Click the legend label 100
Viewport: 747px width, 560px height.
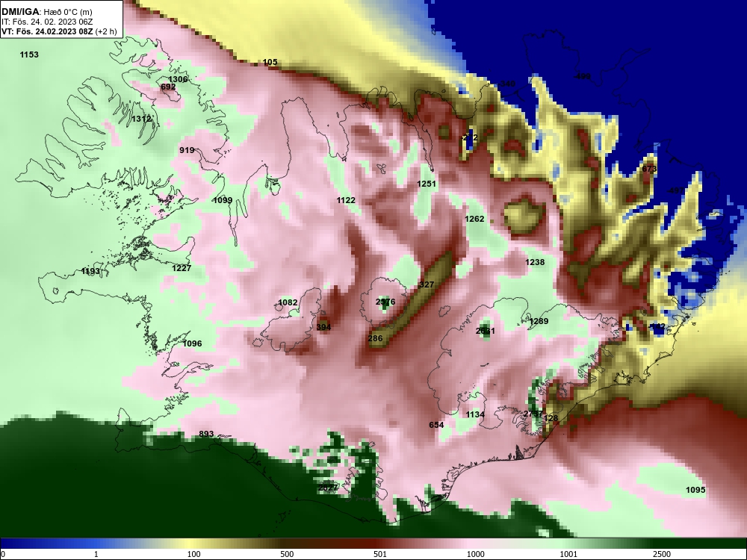point(194,554)
